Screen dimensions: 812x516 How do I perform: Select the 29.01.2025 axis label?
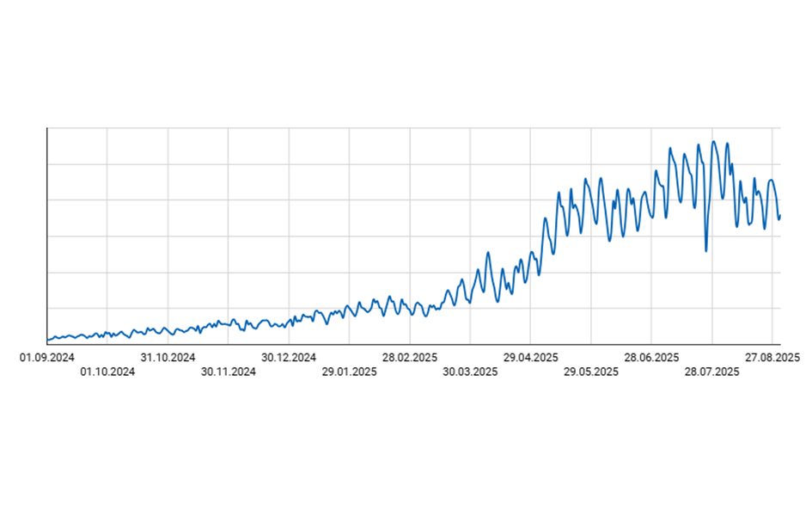[350, 372]
